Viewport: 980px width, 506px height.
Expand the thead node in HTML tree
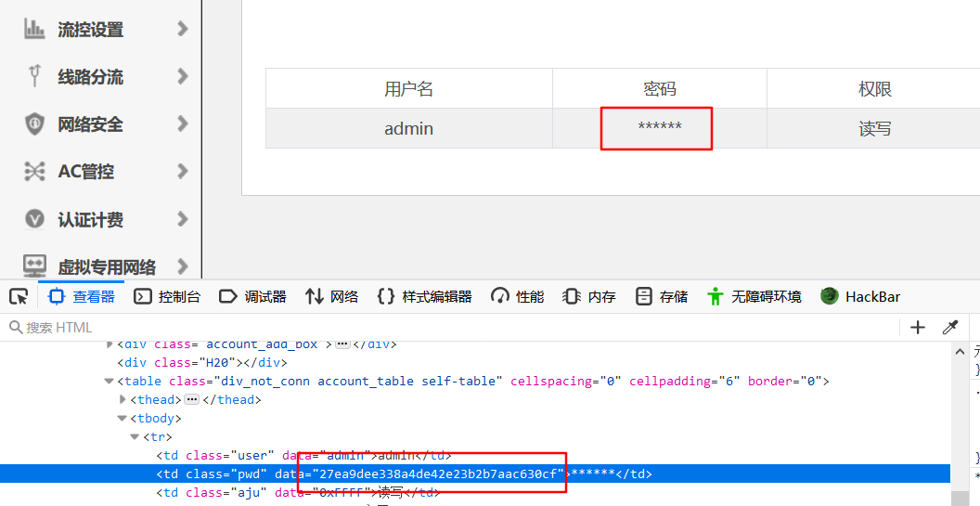pyautogui.click(x=123, y=399)
